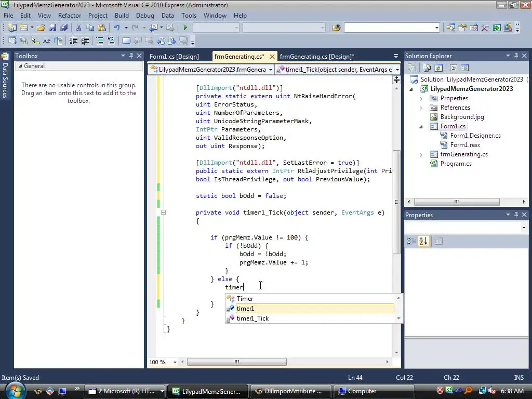Click View Code icon in Solution Explorer
This screenshot has height=399, width=532.
(453, 68)
